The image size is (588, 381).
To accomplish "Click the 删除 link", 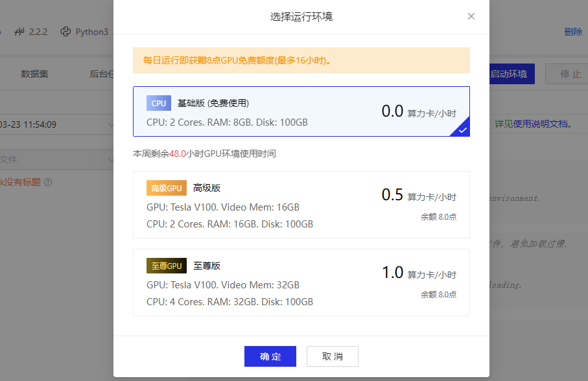I will (x=573, y=32).
